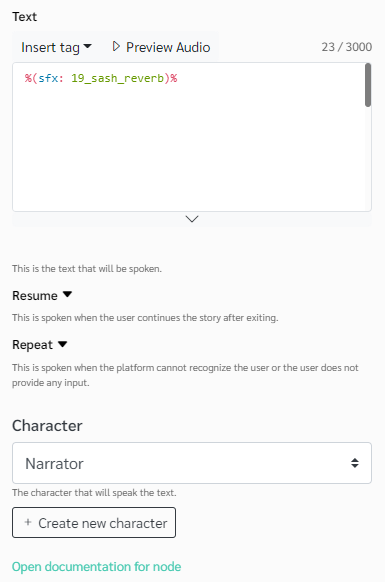Click the text editor's vertical scrollbar thumb
Screen dimensions: 385x582
[x=368, y=85]
